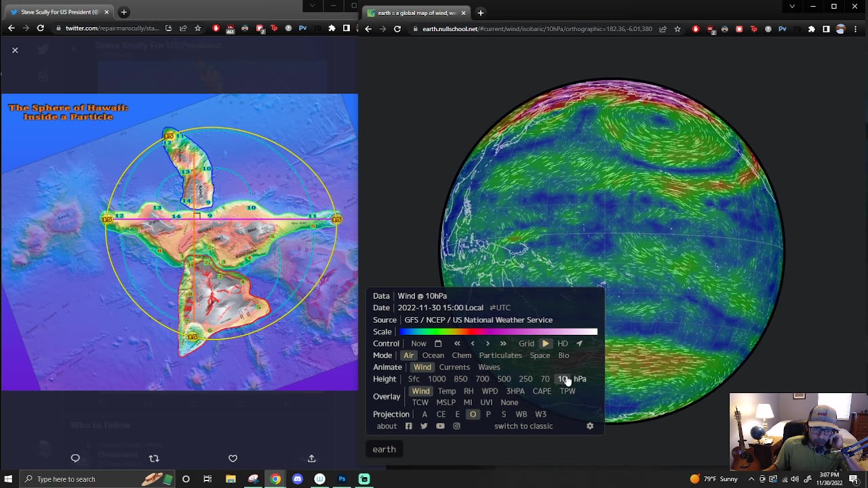
Task: Click switch to classic link
Action: [x=524, y=426]
